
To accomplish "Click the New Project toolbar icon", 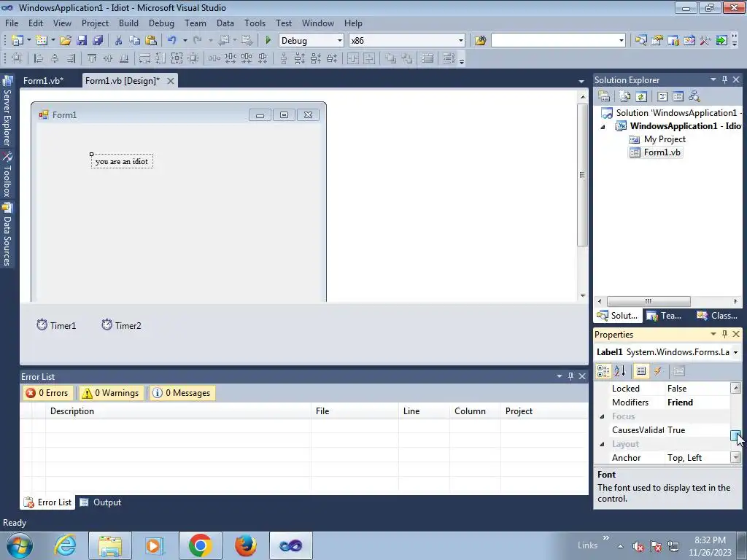I will [x=18, y=41].
